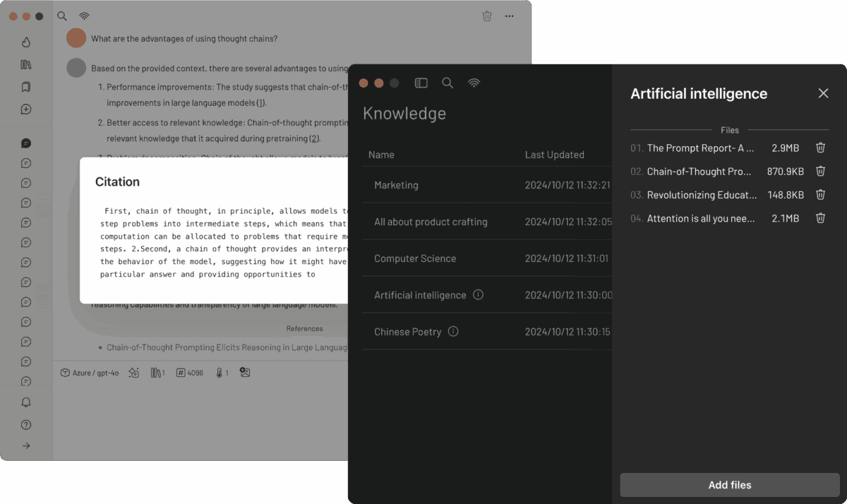The height and width of the screenshot is (504, 847).
Task: Open citation reference (1) link in answer
Action: [260, 103]
